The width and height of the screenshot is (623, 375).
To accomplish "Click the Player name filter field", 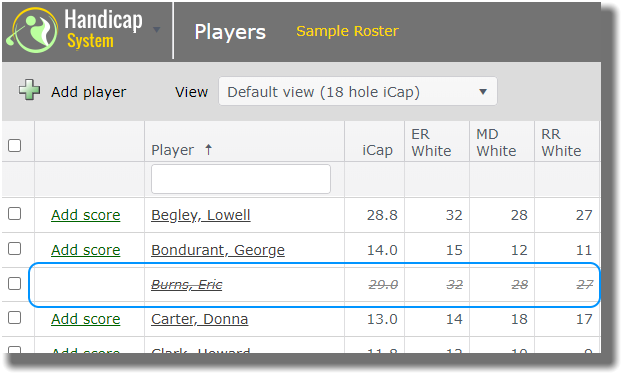I will (241, 179).
